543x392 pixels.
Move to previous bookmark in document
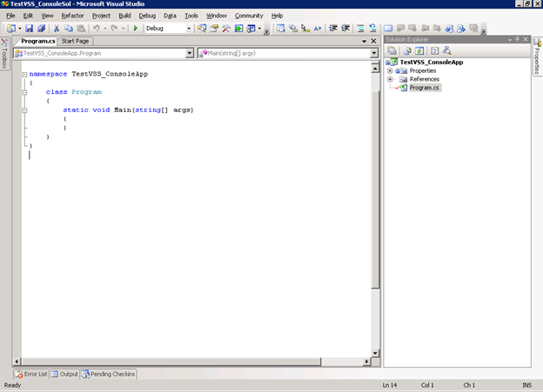pos(449,29)
